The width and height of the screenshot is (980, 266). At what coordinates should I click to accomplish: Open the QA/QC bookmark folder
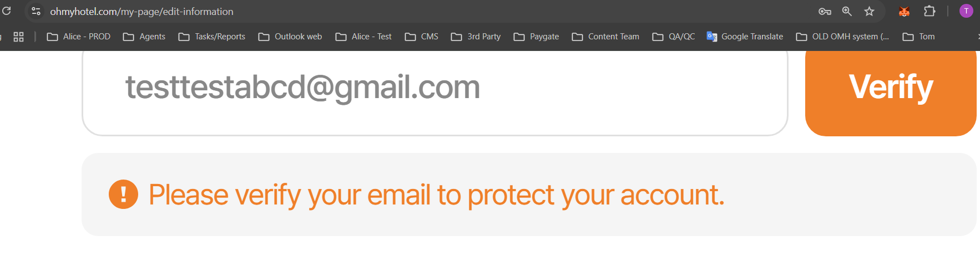674,37
